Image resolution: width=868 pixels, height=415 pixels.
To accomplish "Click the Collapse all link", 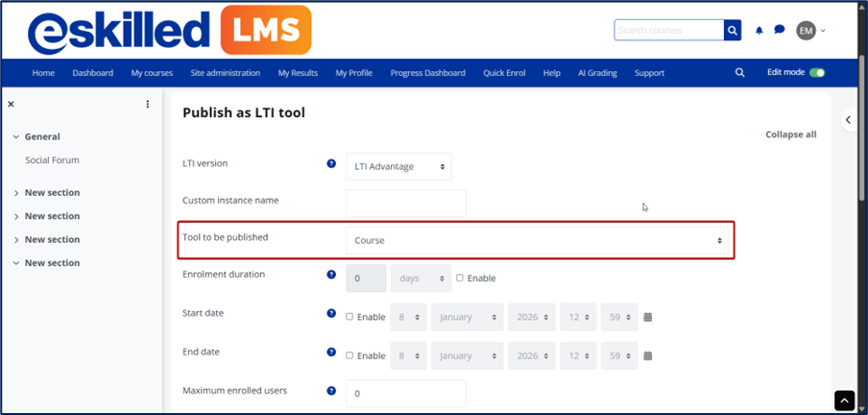I will pos(790,134).
